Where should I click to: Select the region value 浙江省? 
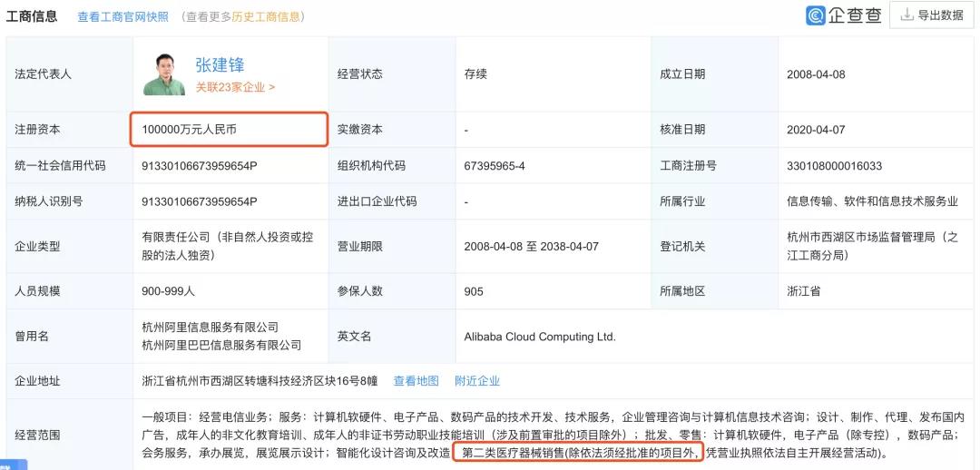(x=804, y=291)
